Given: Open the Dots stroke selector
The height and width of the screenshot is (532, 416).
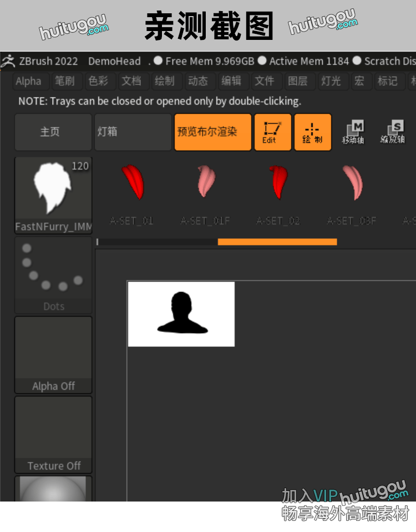Looking at the screenshot, I should [x=53, y=275].
